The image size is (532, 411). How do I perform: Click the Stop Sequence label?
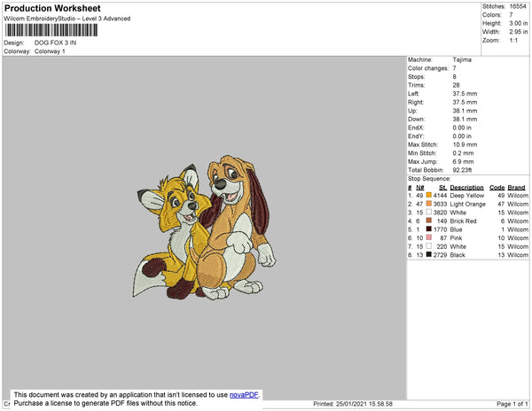(x=429, y=179)
